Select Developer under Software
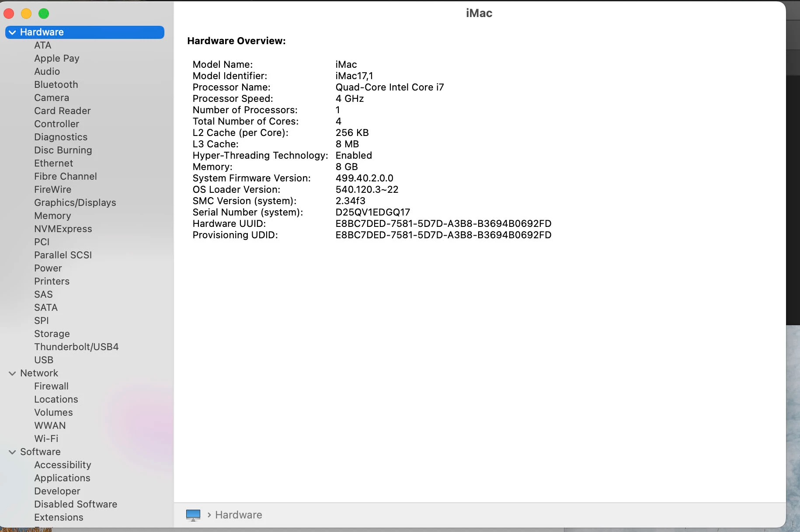Screen dimensions: 800x532 57,491
